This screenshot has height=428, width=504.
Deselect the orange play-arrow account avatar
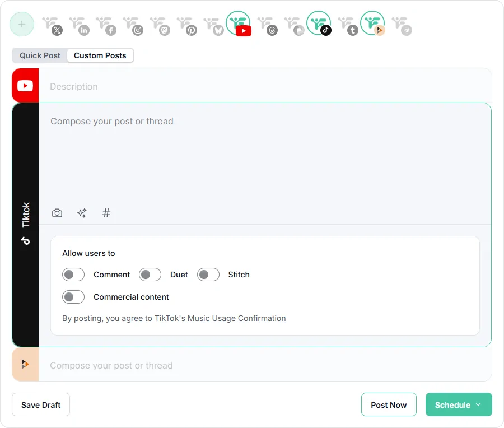[x=373, y=24]
